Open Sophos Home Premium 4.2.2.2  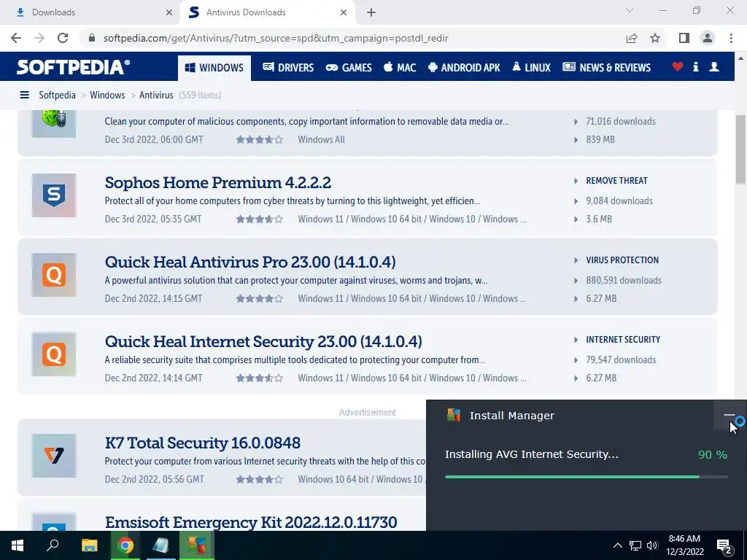pos(217,182)
